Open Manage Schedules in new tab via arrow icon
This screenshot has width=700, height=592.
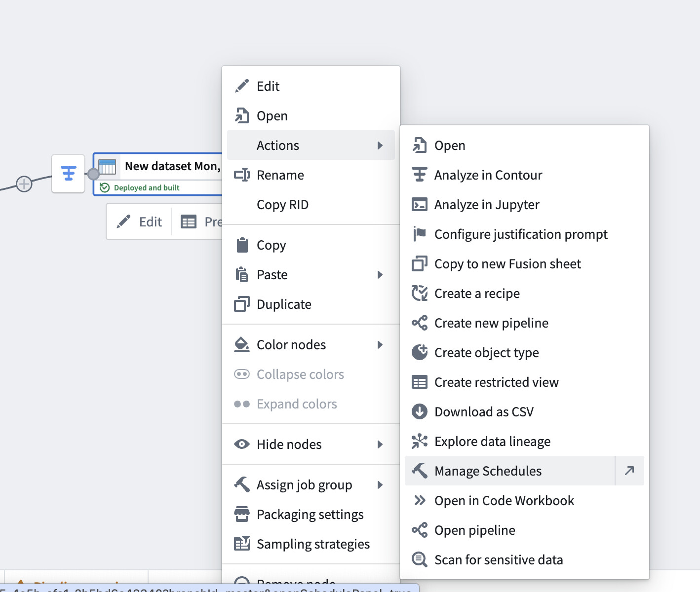point(629,471)
